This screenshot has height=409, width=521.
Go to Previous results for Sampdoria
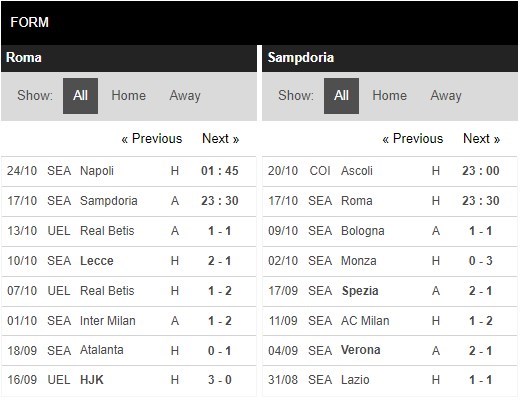[x=413, y=138]
